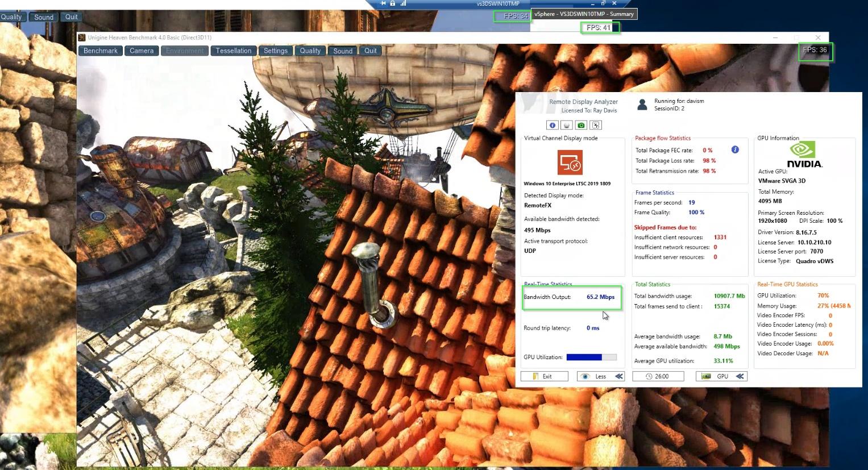Click the Frame Quality '100 %' value

696,213
